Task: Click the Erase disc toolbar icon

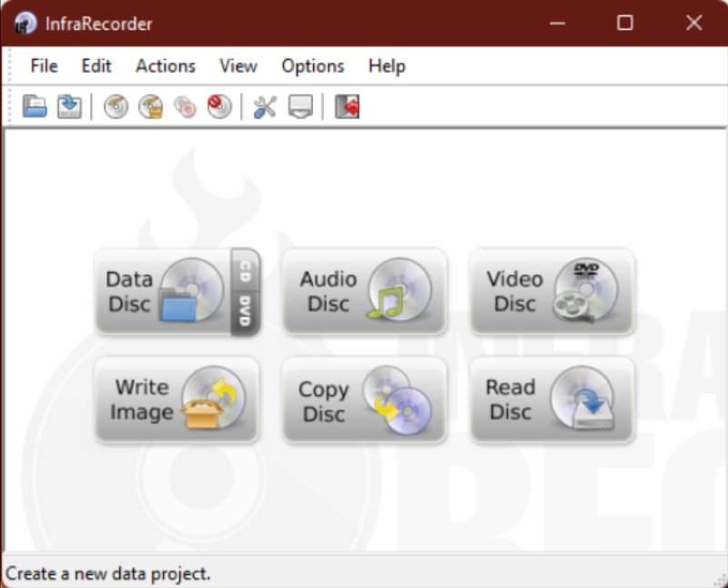Action: [x=219, y=106]
